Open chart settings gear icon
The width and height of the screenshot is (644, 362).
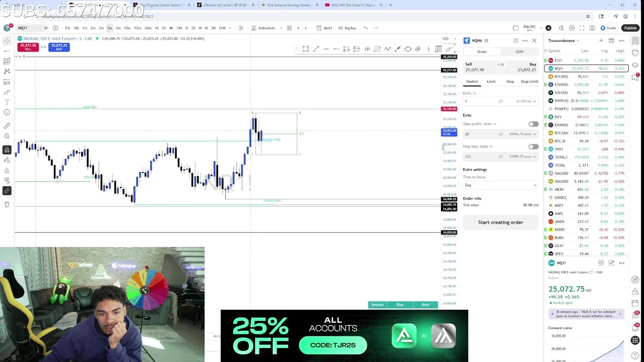pos(572,28)
